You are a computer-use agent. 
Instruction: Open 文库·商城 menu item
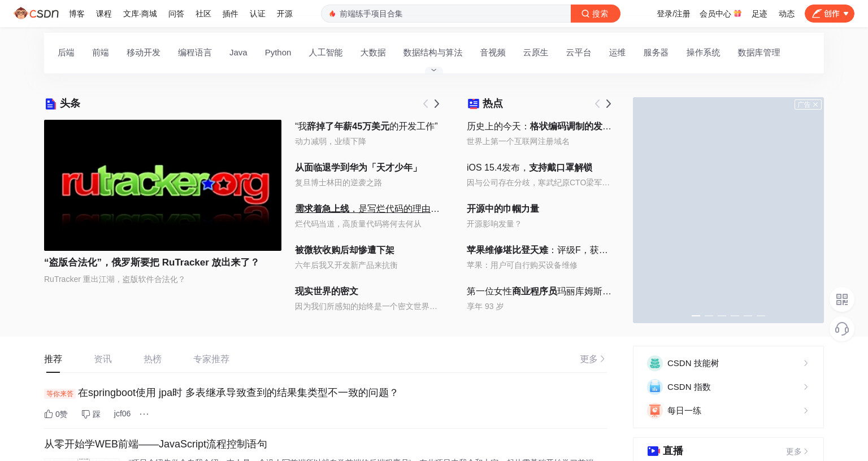(x=140, y=14)
